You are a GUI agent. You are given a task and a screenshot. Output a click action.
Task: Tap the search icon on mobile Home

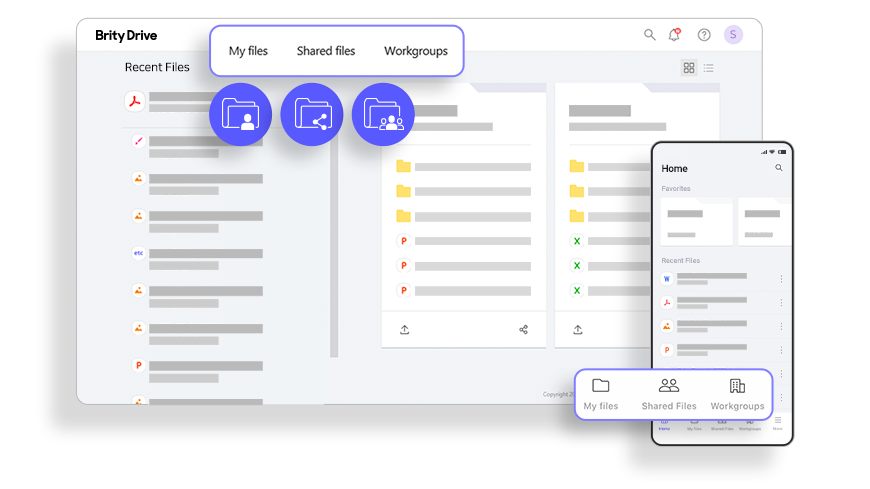(x=779, y=168)
